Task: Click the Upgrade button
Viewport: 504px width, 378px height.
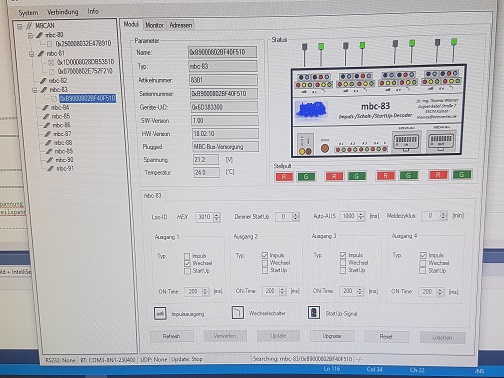Action: click(x=332, y=336)
